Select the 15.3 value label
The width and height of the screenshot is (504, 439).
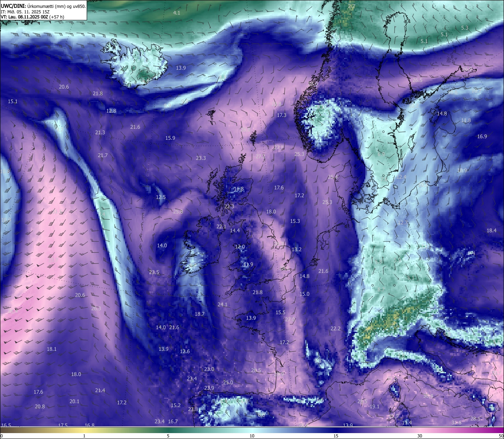[295, 221]
